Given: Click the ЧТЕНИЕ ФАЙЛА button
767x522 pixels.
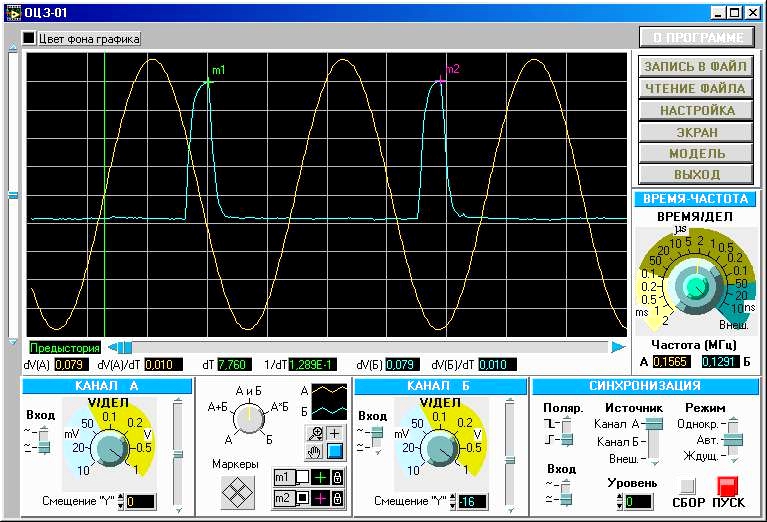Looking at the screenshot, I should pyautogui.click(x=696, y=89).
